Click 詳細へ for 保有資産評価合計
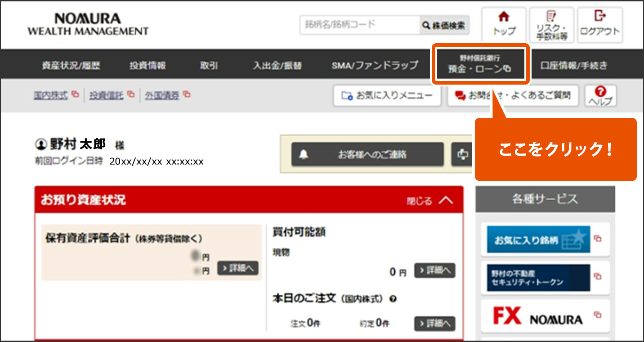This screenshot has height=342, width=644. point(238,268)
